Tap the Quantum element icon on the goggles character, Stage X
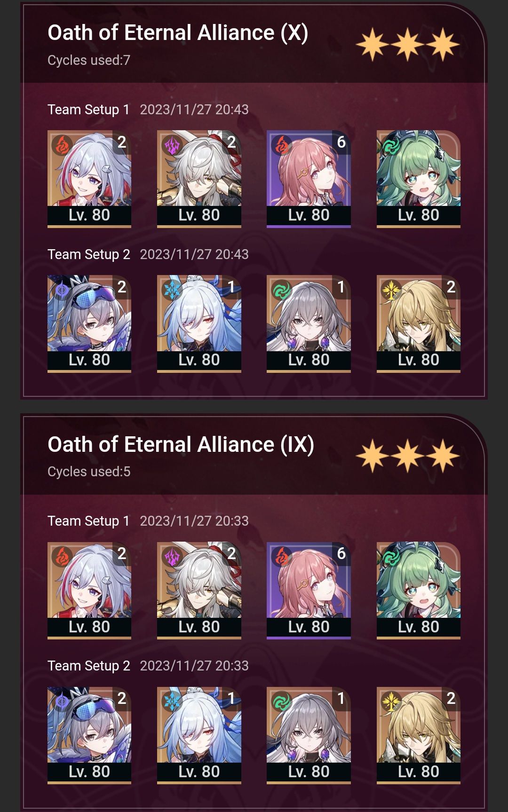This screenshot has width=508, height=812. click(62, 290)
